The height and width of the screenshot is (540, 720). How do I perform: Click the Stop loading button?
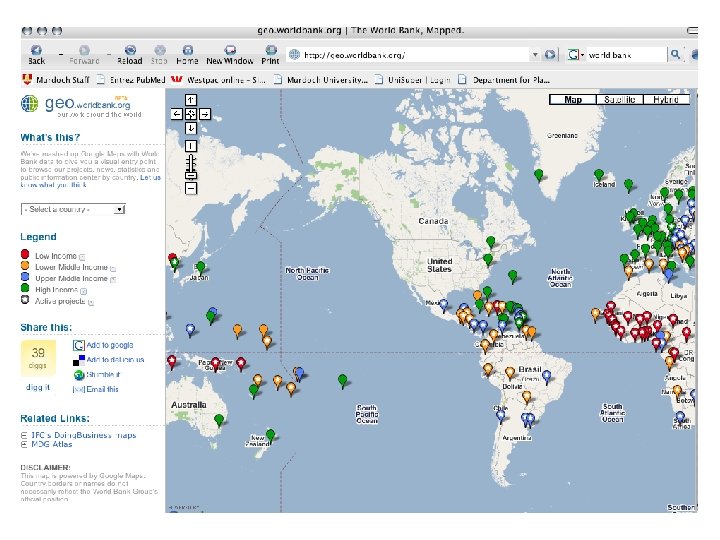[x=159, y=55]
